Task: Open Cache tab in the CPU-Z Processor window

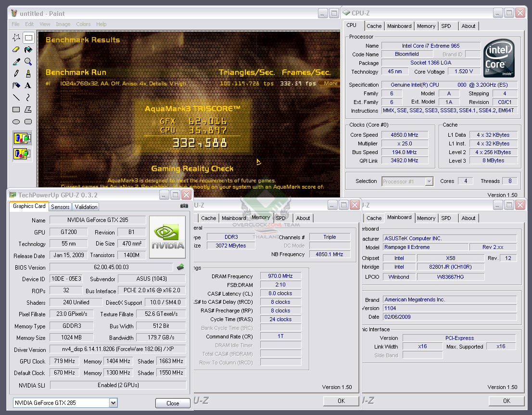Action: click(374, 26)
